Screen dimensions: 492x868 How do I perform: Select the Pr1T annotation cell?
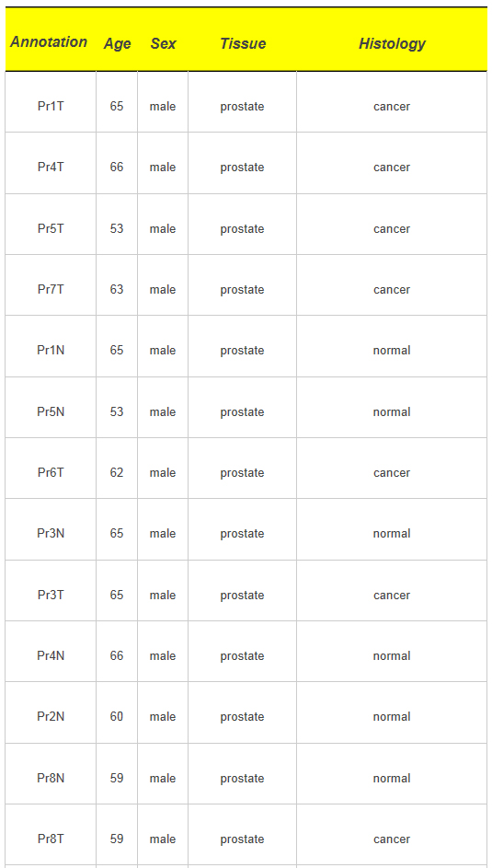(x=51, y=102)
